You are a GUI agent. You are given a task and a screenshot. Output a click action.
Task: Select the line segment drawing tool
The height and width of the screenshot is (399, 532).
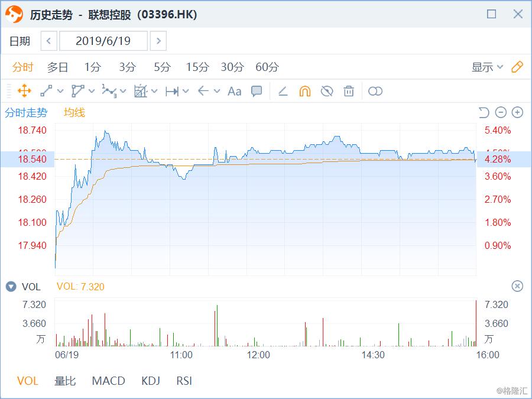point(46,91)
